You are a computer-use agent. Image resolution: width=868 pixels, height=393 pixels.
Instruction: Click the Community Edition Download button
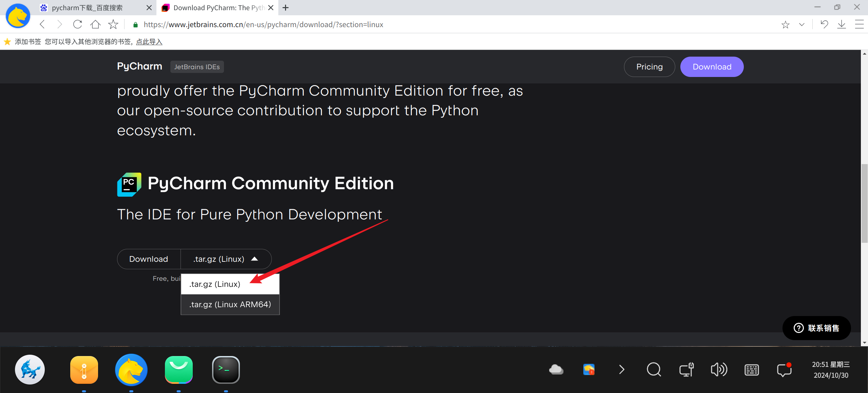tap(149, 259)
